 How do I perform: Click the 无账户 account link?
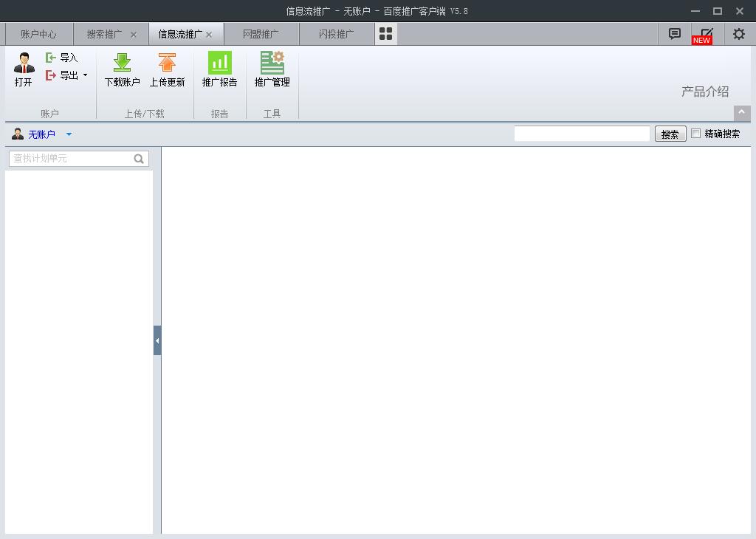point(41,134)
